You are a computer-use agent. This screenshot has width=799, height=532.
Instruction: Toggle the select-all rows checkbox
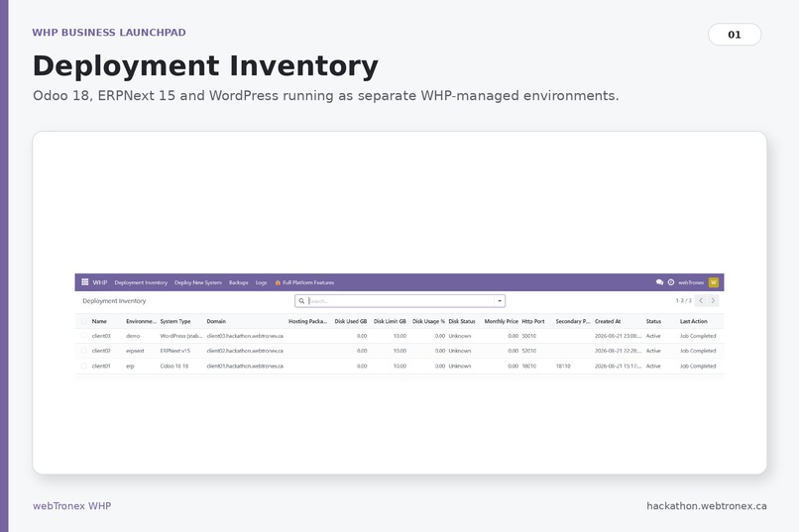coord(84,321)
